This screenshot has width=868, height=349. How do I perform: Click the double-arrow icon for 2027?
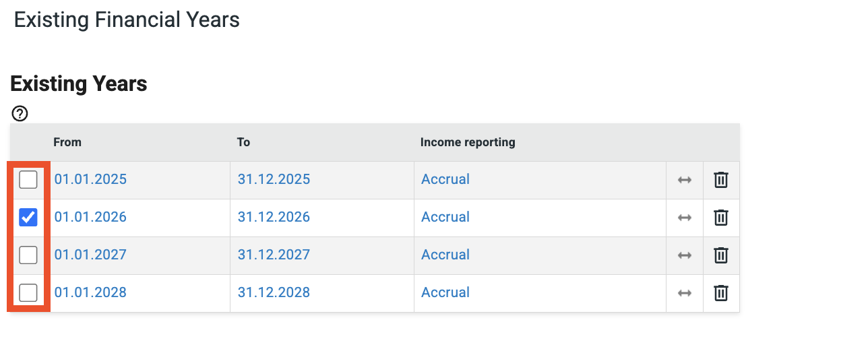[x=685, y=255]
